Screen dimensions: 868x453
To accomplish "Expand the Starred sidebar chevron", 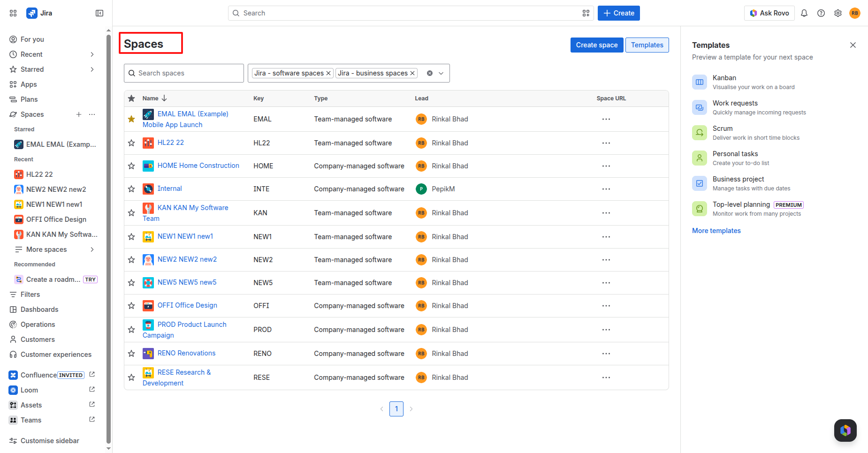I will click(92, 69).
